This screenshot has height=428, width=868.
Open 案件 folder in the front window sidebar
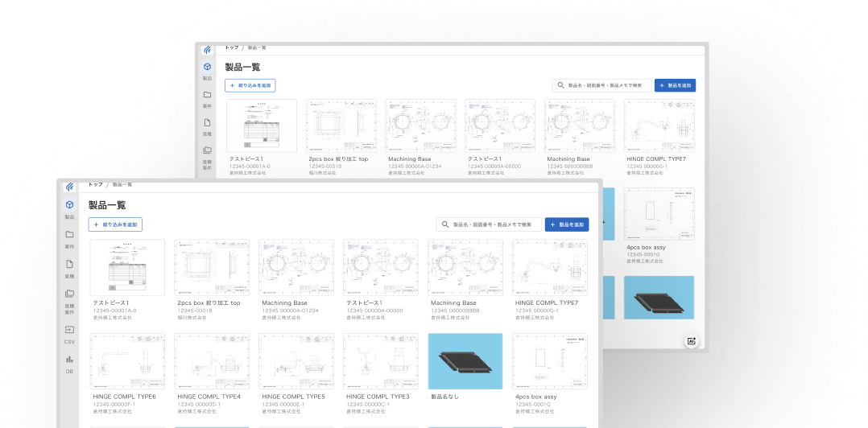point(69,239)
